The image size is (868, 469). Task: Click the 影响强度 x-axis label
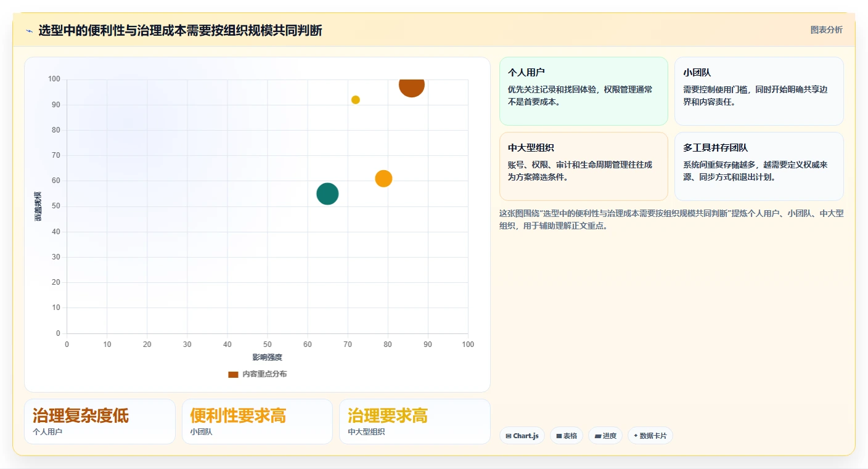coord(267,357)
